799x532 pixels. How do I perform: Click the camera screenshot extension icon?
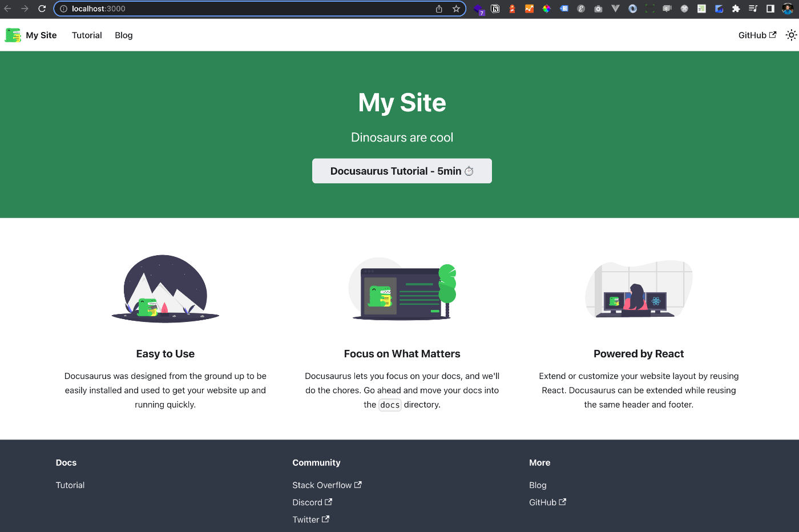point(598,9)
